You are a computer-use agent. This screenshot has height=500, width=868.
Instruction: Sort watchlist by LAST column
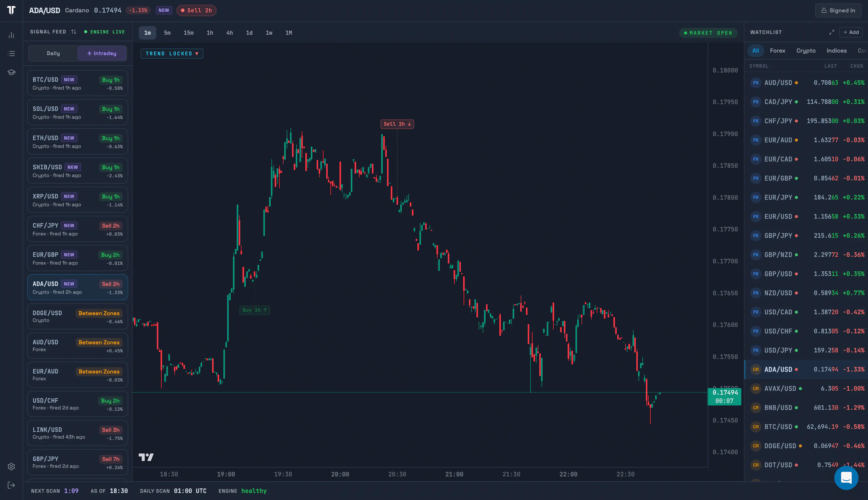[831, 66]
